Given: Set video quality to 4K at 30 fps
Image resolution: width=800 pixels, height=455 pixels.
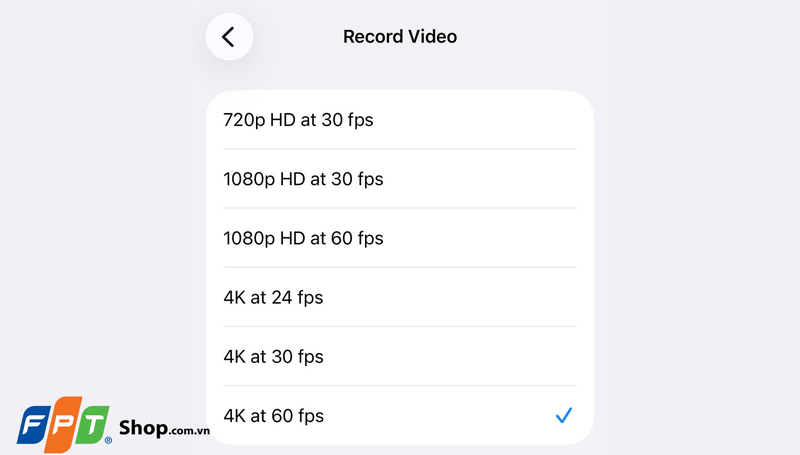Looking at the screenshot, I should pos(399,357).
